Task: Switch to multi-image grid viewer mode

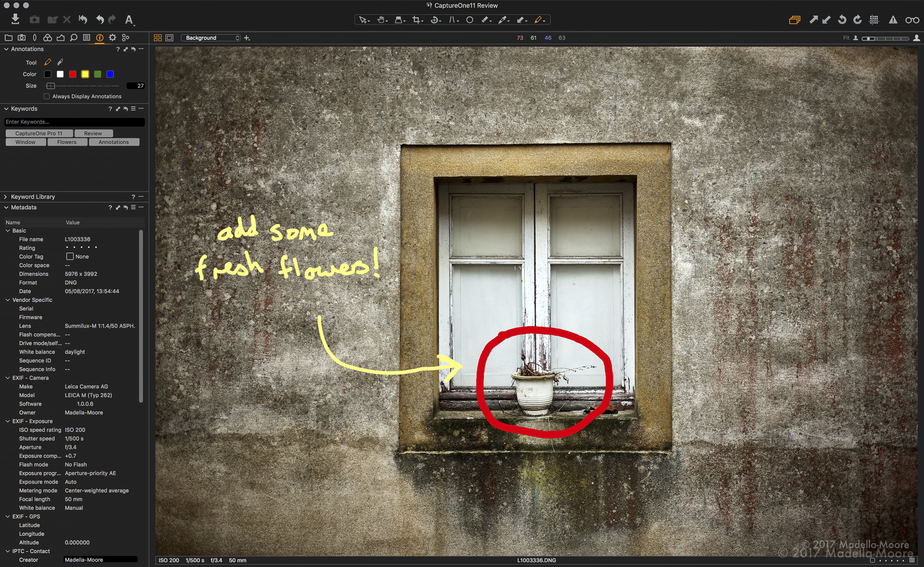Action: pos(158,38)
